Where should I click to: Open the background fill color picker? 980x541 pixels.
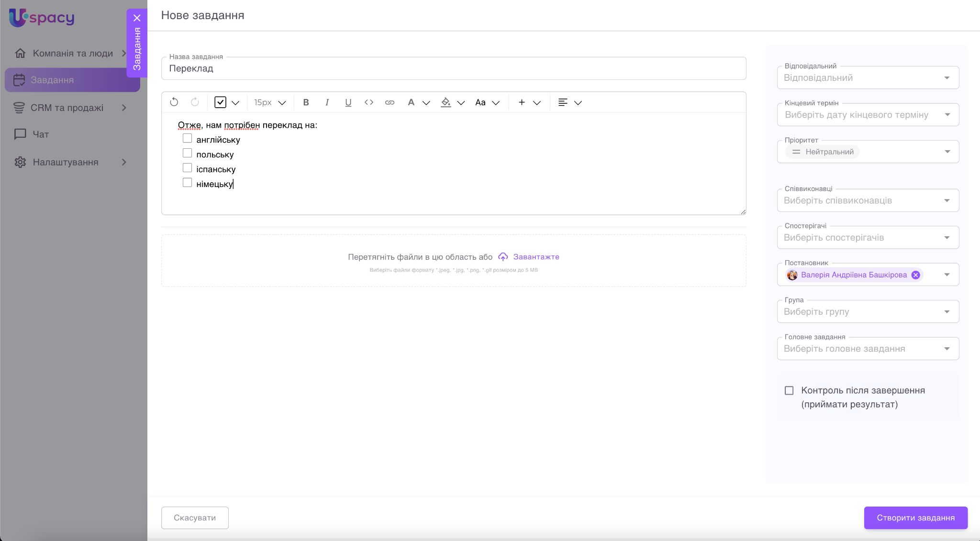[x=446, y=102]
